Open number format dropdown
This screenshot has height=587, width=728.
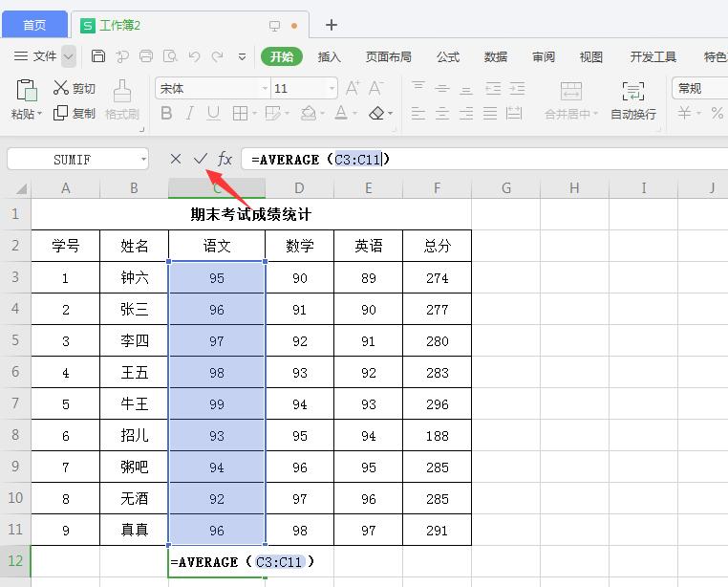[x=699, y=88]
